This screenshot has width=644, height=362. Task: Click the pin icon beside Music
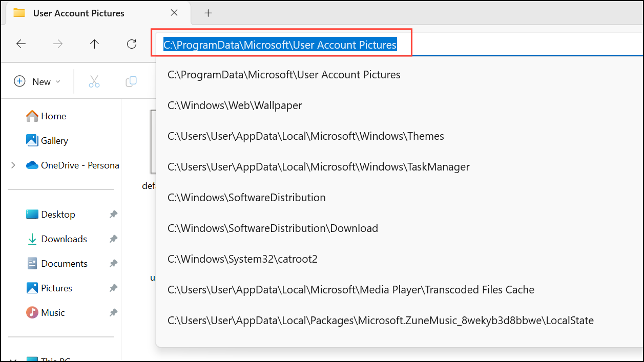[x=113, y=313]
